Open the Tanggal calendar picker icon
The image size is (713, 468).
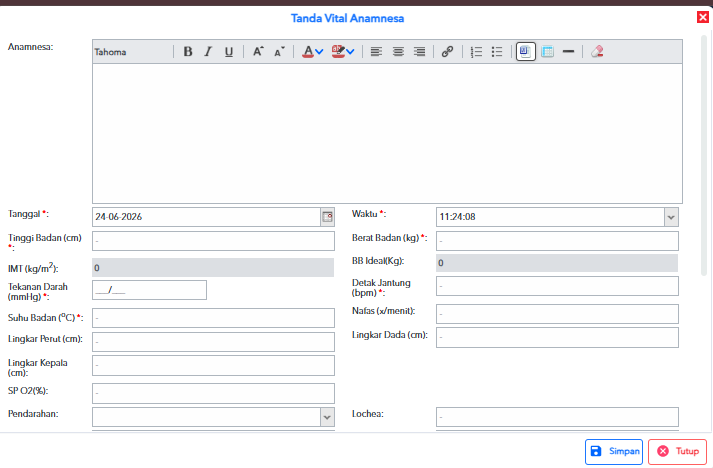coord(327,217)
